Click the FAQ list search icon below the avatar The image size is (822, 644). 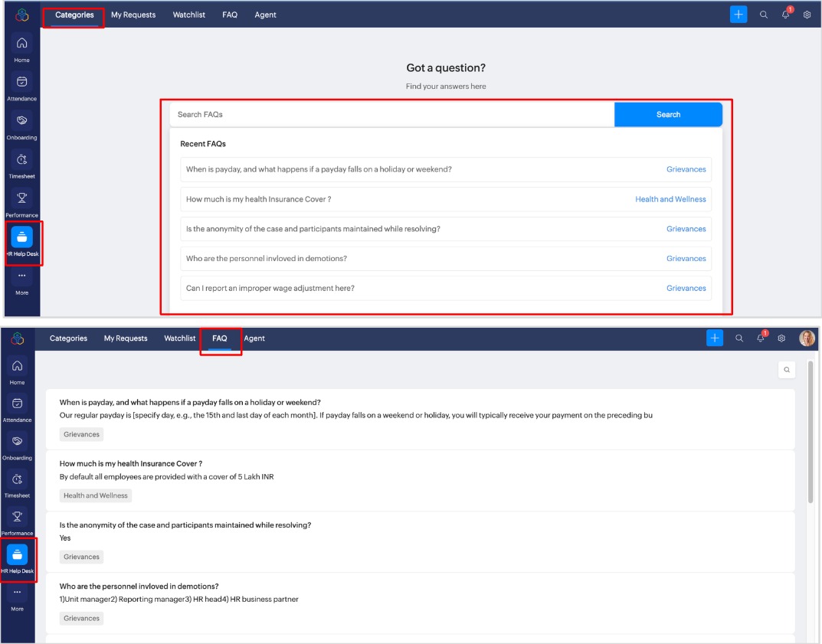786,369
